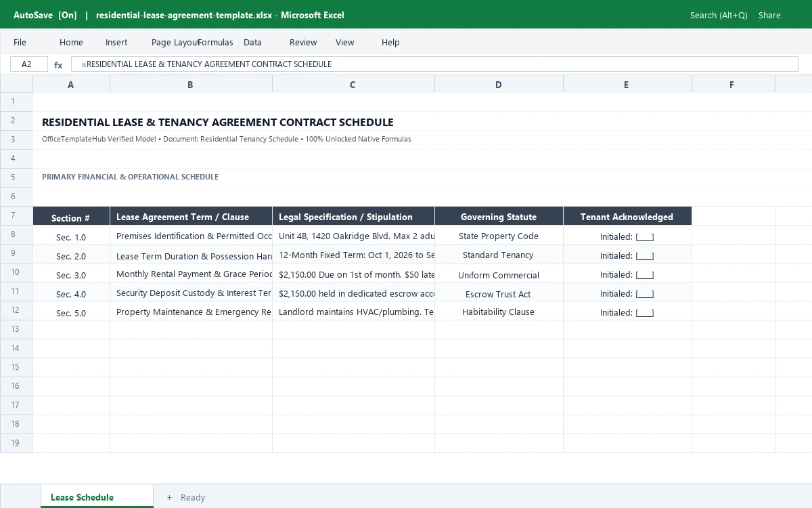The height and width of the screenshot is (508, 812).
Task: Click the Lease Agreement Term / Clause header
Action: [191, 216]
